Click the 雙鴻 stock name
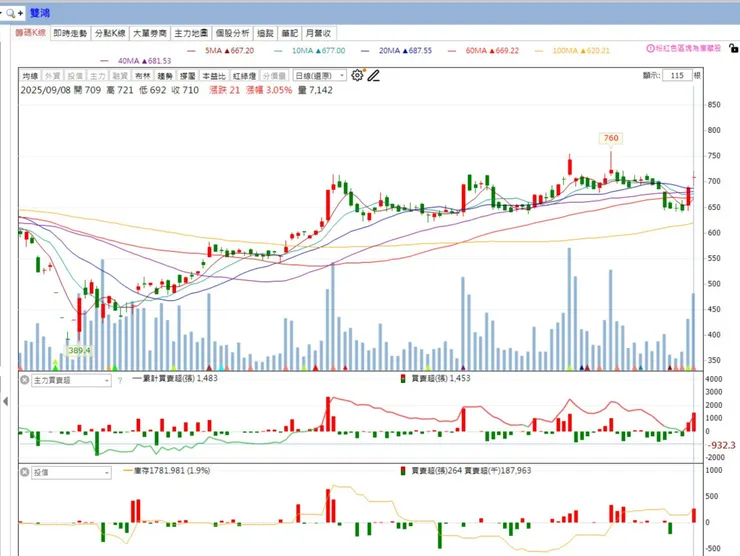The image size is (740, 556). click(x=40, y=13)
